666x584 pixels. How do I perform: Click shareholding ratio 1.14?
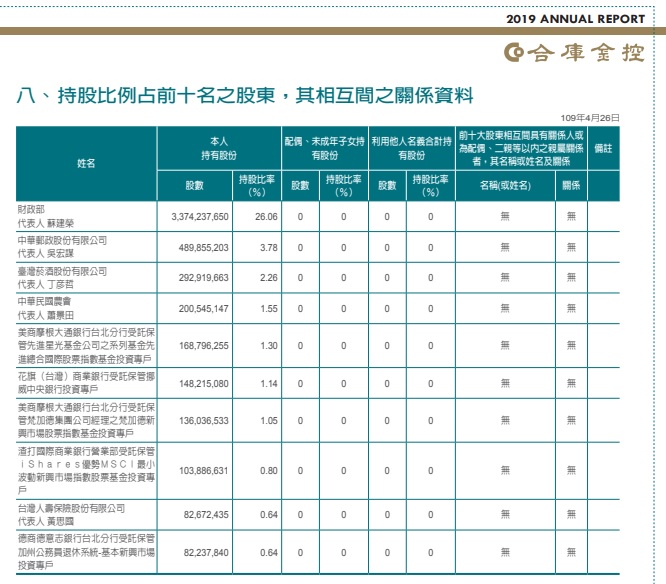pyautogui.click(x=269, y=384)
